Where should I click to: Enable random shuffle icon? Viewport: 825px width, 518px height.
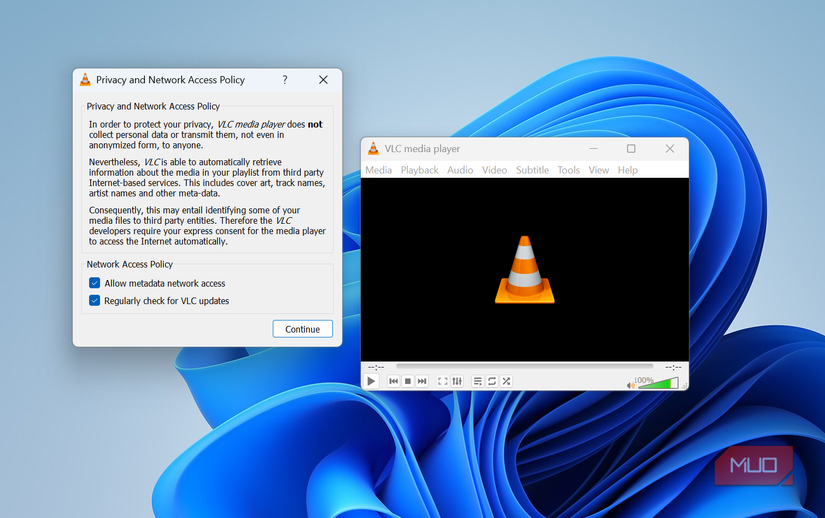pyautogui.click(x=506, y=381)
